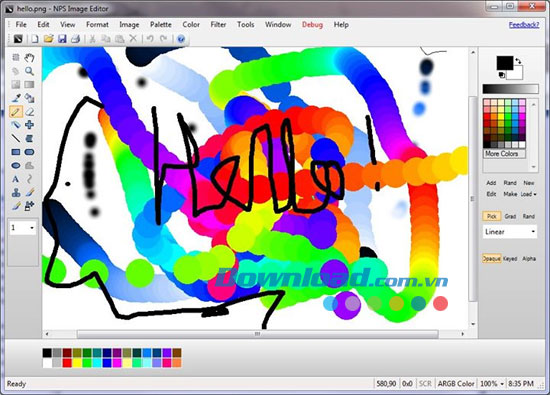The width and height of the screenshot is (550, 395).
Task: Swap foreground and background colors arrow
Action: click(518, 61)
